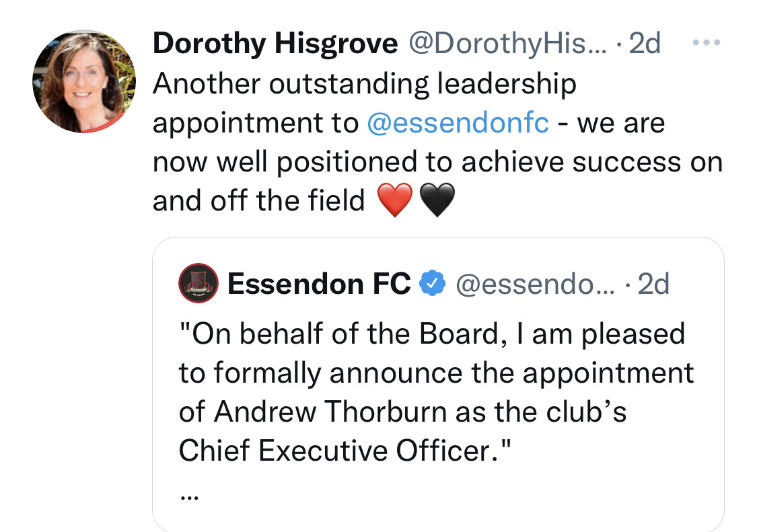757x532 pixels.
Task: Open the three-dot more options menu
Action: coord(707,43)
